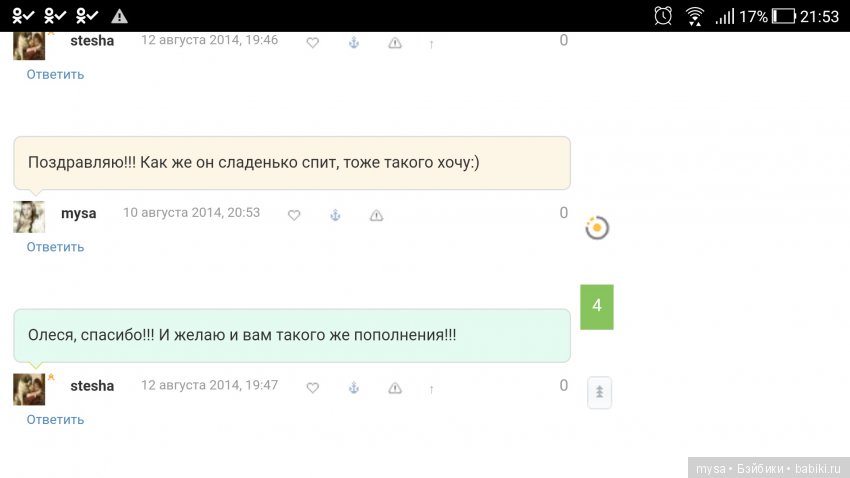Like stesha's comment posted at 19:46
The height and width of the screenshot is (478, 850).
(x=312, y=43)
